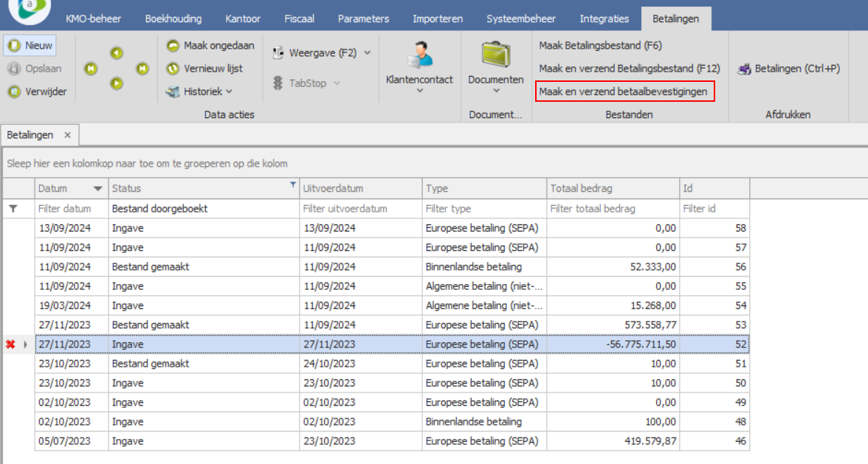Jump to first record navigation arrow
This screenshot has width=868, height=464.
click(91, 69)
